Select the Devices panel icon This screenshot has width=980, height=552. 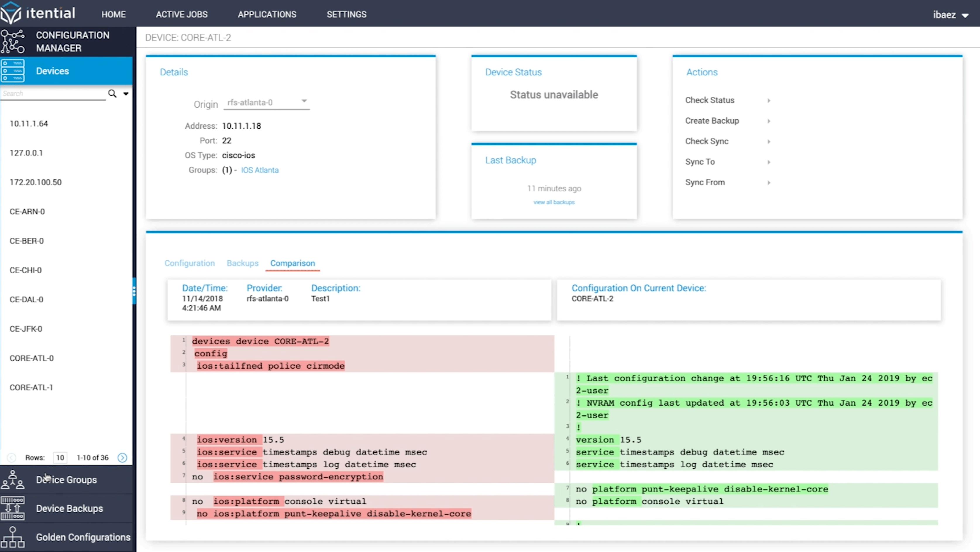pyautogui.click(x=13, y=71)
